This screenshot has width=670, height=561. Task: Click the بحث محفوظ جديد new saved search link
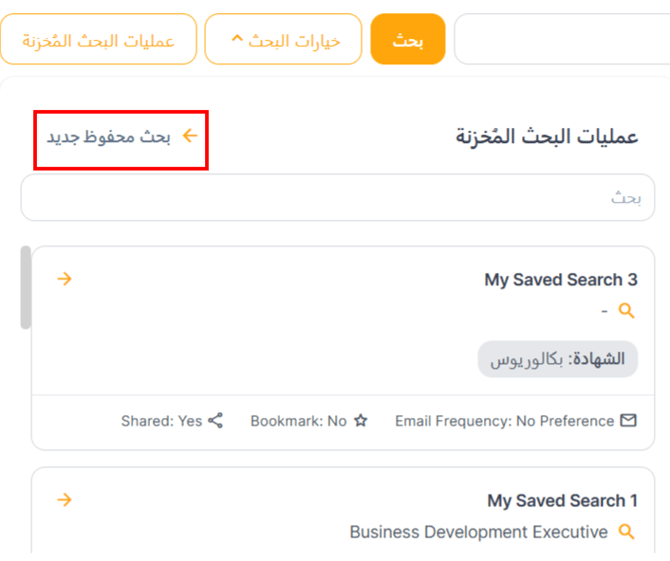coord(109,137)
